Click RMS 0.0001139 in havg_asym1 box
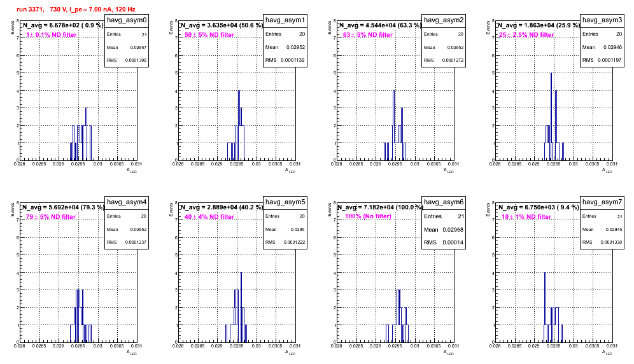Viewport: 634px width, 364px height. (285, 60)
